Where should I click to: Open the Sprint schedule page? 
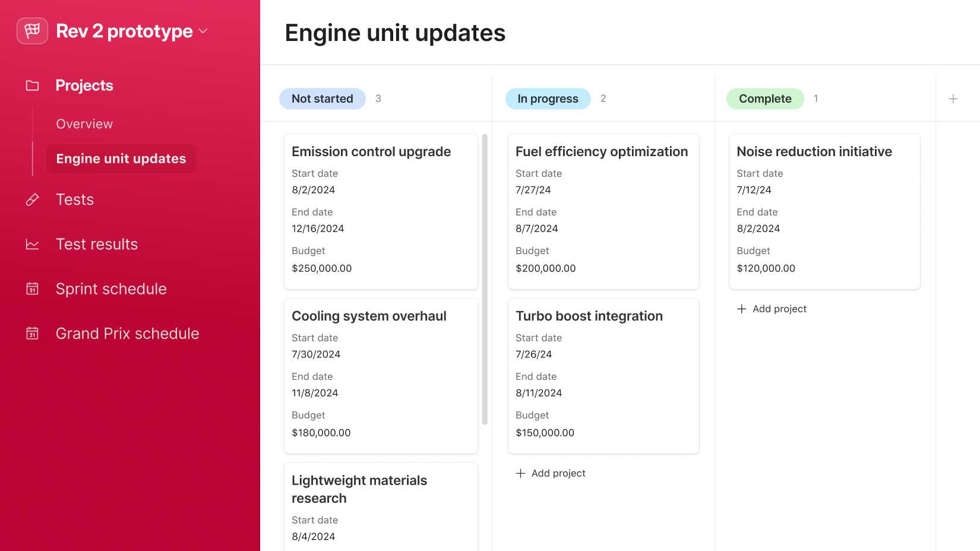coord(111,289)
